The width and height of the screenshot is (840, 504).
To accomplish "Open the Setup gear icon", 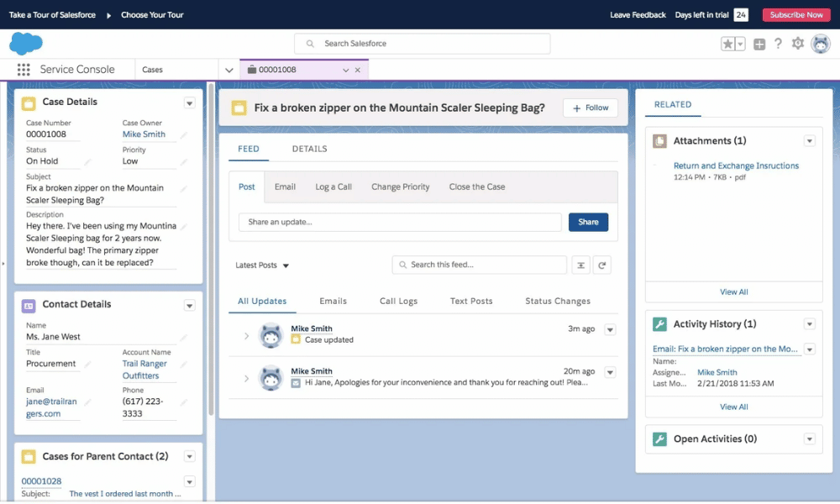I will [798, 44].
